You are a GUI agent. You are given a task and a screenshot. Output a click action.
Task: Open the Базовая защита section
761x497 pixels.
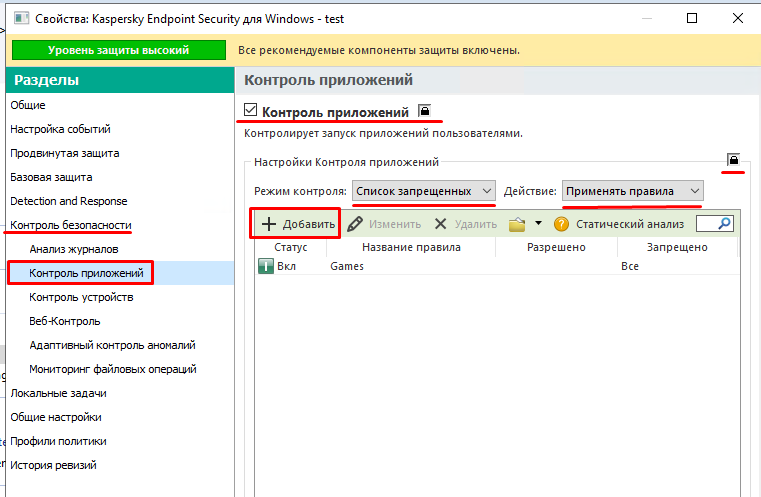[x=51, y=177]
